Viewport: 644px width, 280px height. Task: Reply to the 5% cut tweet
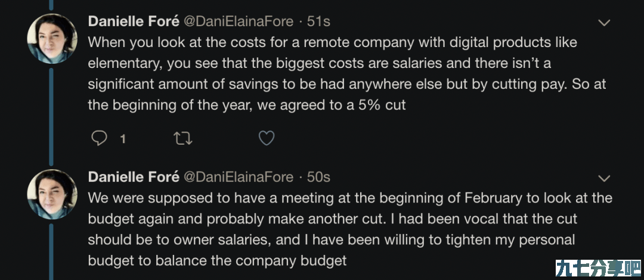[x=98, y=139]
